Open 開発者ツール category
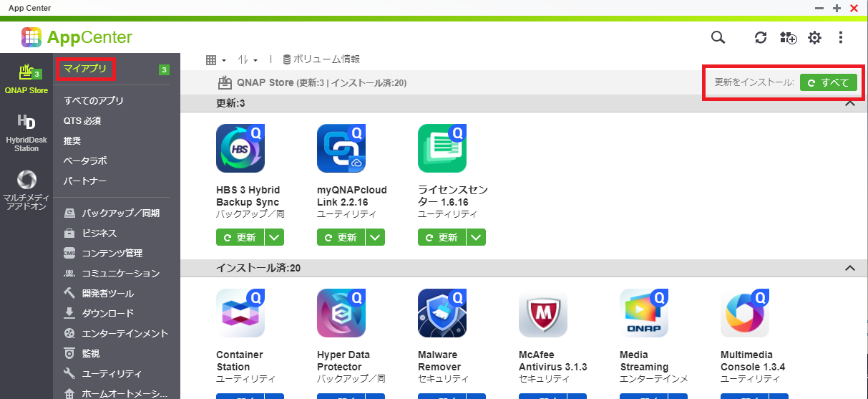Viewport: 868px width, 399px height. tap(99, 293)
